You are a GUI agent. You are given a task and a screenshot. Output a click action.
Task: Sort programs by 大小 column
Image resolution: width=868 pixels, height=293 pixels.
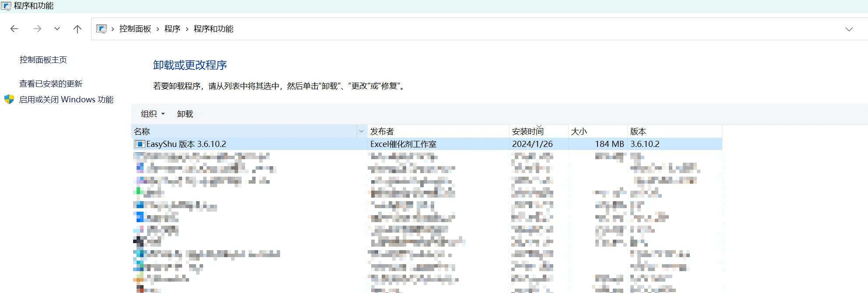point(598,131)
